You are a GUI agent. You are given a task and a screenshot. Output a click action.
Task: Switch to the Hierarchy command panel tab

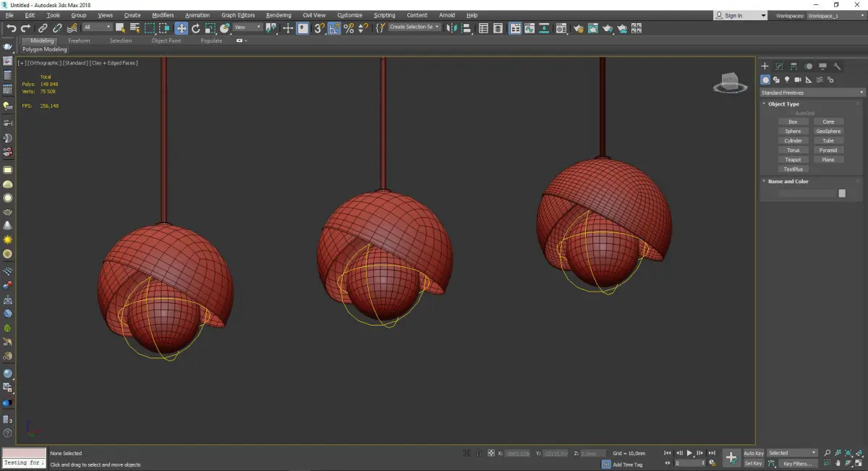pyautogui.click(x=793, y=66)
